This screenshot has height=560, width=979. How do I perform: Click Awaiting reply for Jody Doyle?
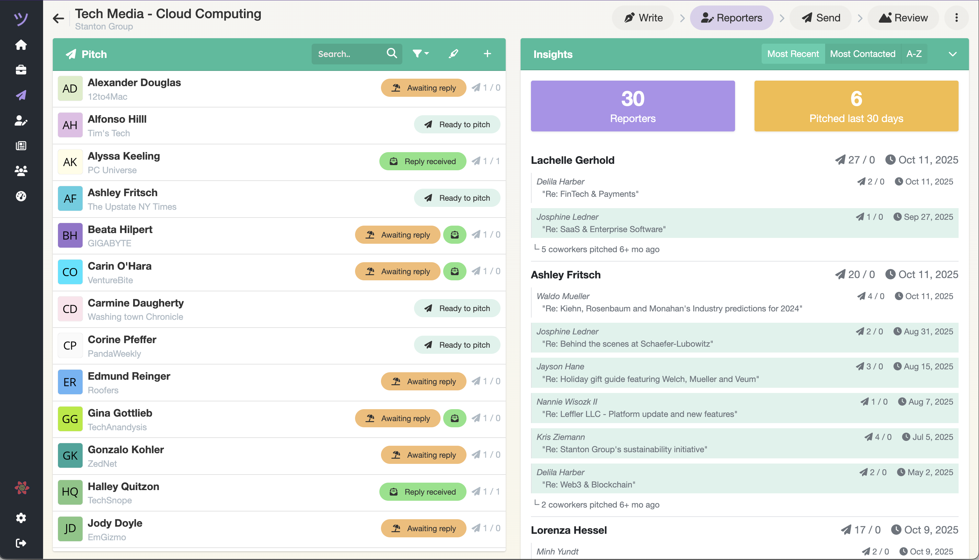423,528
